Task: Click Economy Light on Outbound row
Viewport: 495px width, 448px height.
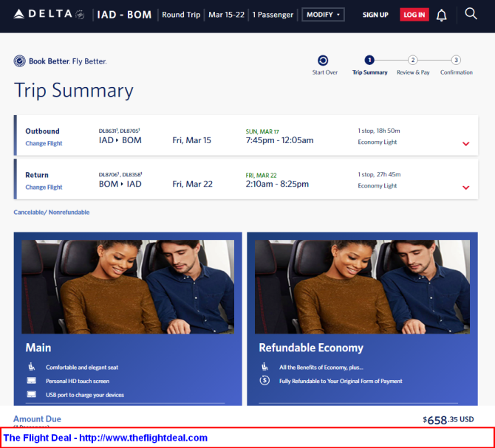Action: 378,142
